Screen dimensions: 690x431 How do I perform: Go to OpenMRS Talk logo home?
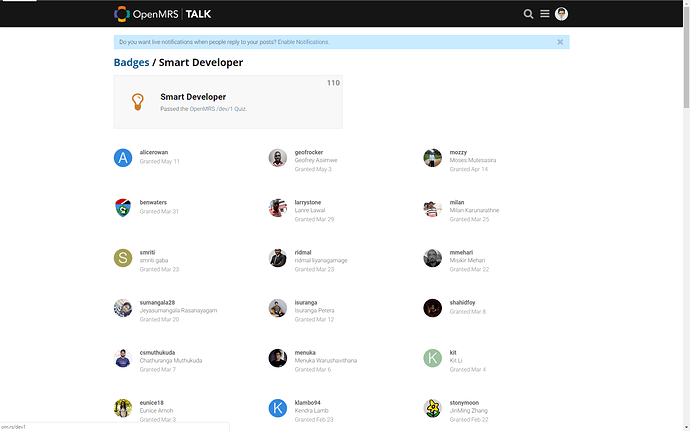[x=162, y=14]
